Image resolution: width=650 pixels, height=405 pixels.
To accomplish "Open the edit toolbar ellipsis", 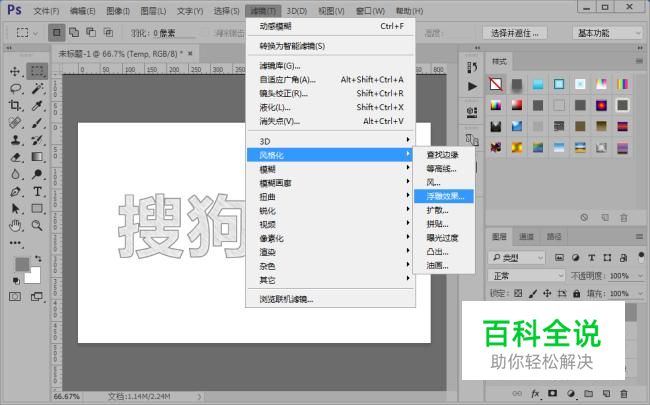I will click(15, 243).
